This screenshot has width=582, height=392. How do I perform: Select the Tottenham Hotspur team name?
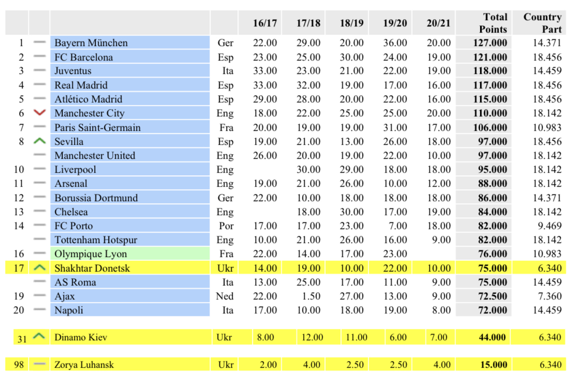coord(96,239)
